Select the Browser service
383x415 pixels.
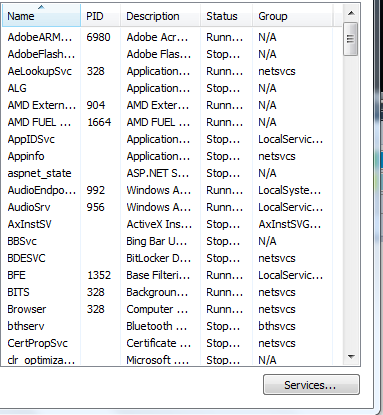point(27,309)
